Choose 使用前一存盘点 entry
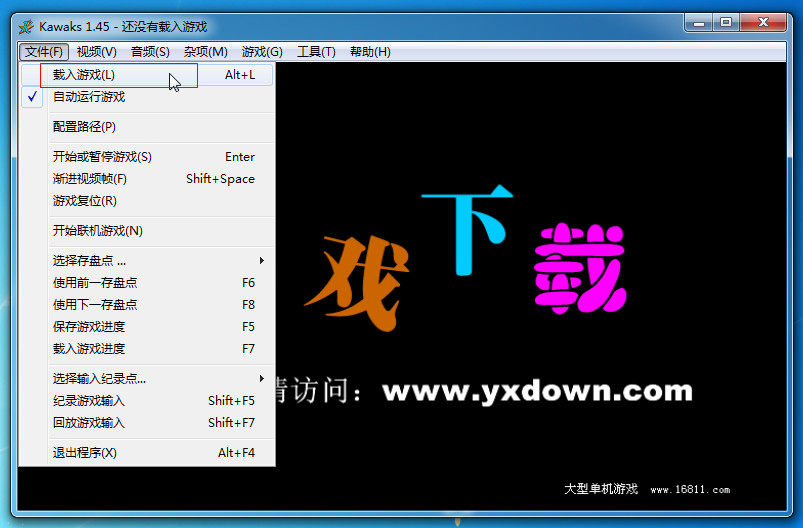 tap(147, 283)
